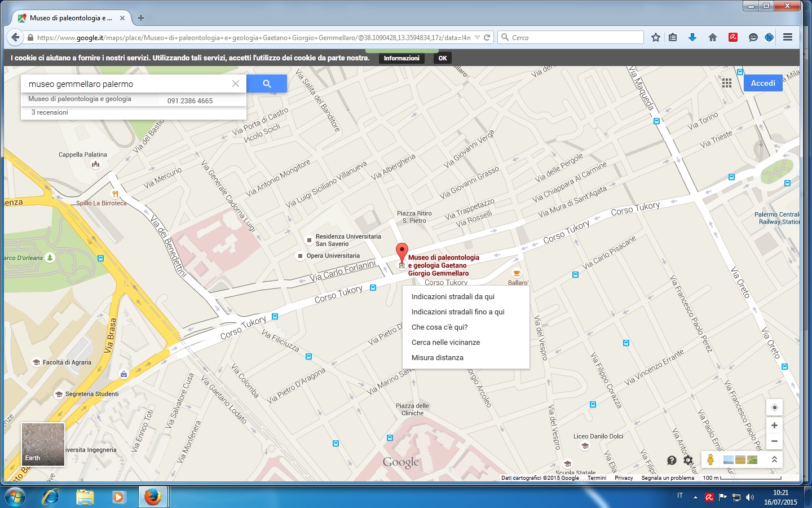Select the Pegman Street View icon

710,459
